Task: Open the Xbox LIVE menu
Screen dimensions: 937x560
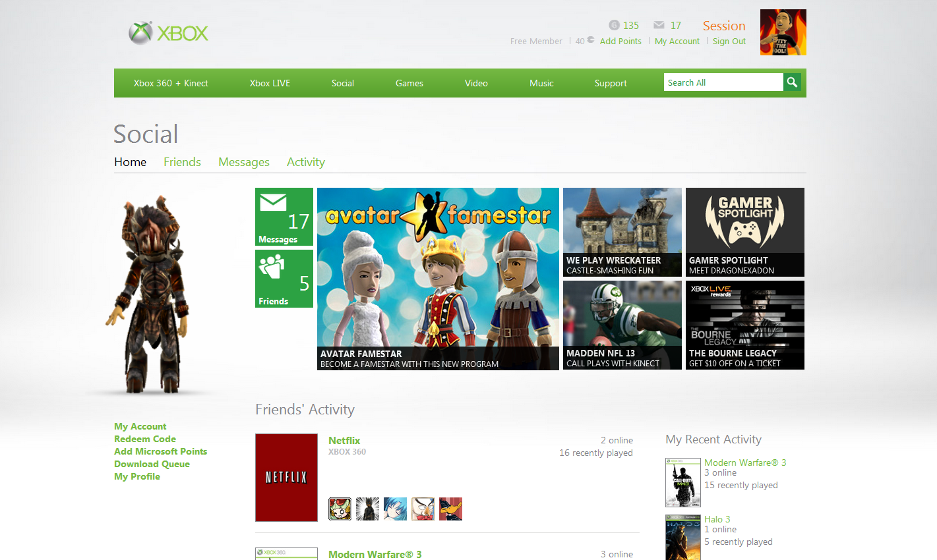Action: tap(270, 83)
